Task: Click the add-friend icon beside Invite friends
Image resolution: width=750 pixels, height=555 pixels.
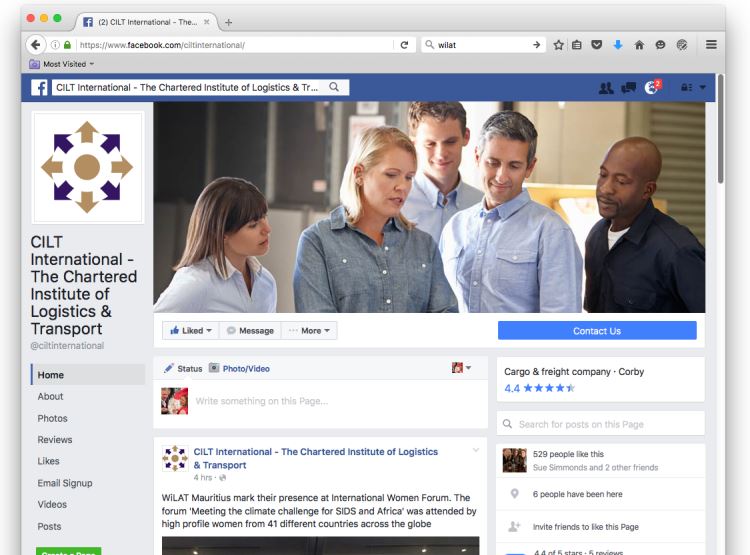Action: tap(514, 527)
